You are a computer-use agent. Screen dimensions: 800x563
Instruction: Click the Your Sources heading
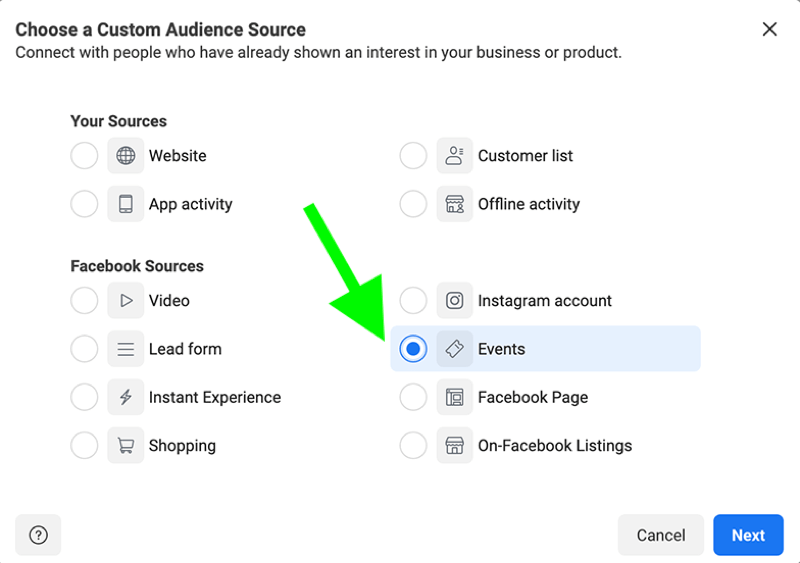pyautogui.click(x=118, y=121)
